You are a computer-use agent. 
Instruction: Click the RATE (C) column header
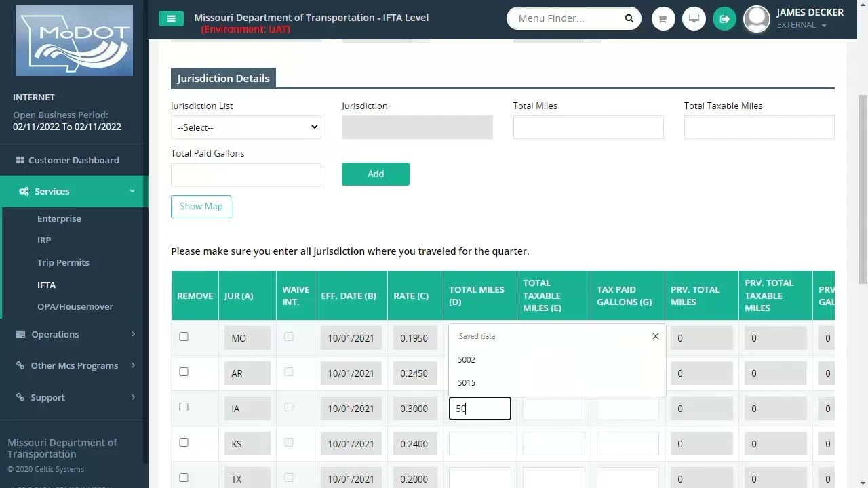[415, 296]
